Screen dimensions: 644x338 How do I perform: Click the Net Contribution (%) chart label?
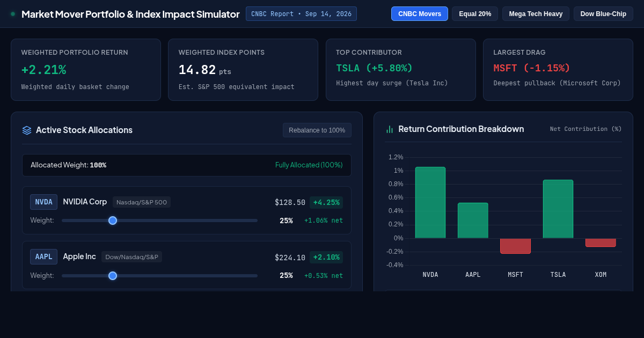586,129
